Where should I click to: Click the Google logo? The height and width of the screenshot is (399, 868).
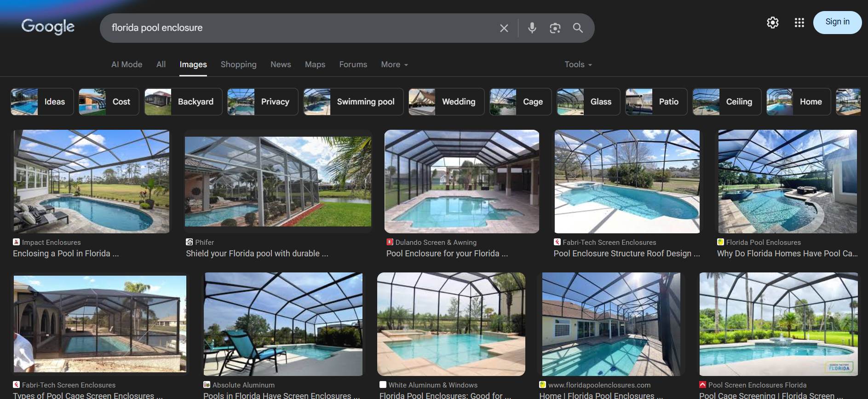pyautogui.click(x=48, y=27)
